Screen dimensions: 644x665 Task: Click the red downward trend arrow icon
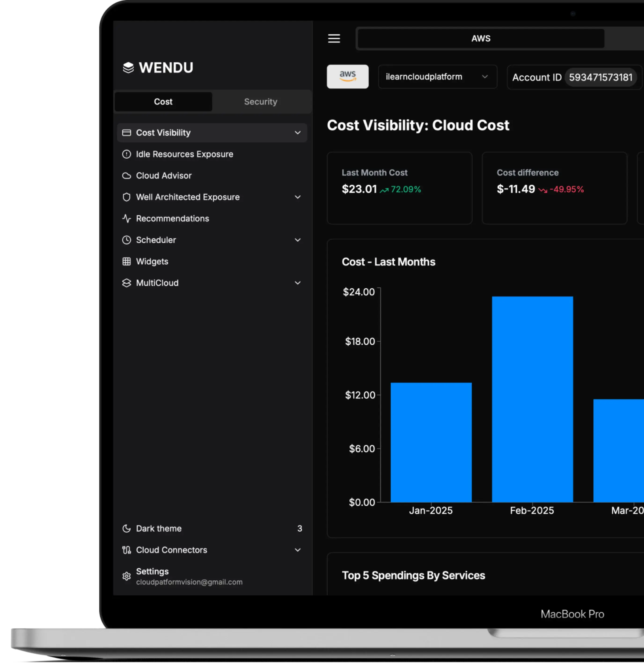pyautogui.click(x=542, y=190)
